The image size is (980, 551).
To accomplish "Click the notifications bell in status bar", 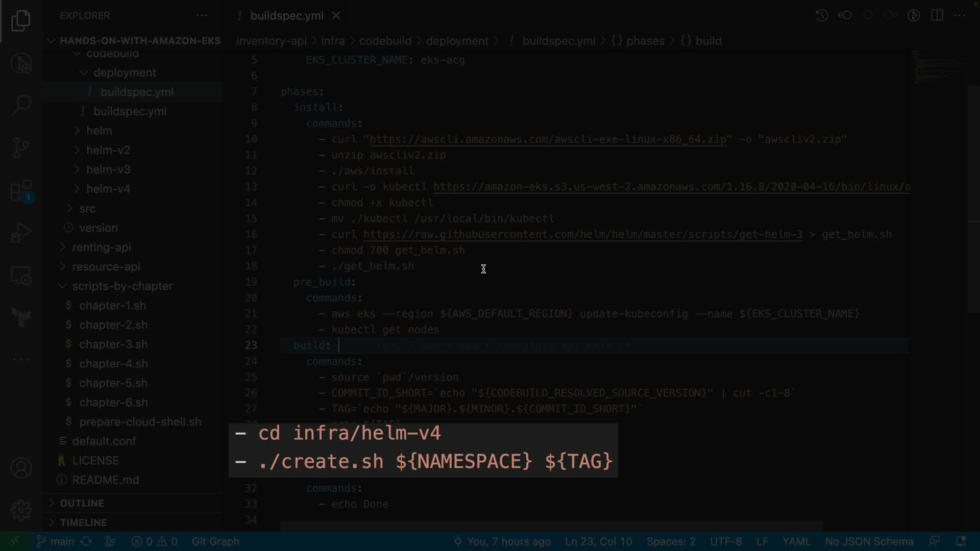I will tap(960, 541).
